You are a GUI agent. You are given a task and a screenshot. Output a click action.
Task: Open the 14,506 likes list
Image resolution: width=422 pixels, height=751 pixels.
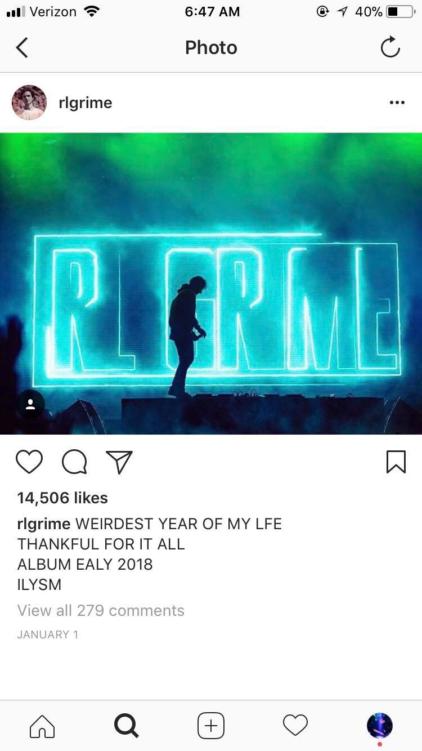point(62,498)
